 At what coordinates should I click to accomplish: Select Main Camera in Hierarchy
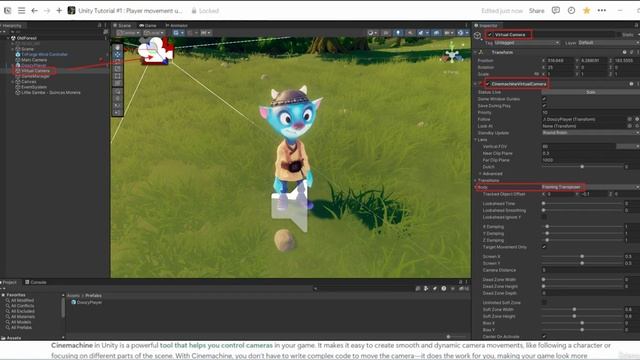coord(34,60)
